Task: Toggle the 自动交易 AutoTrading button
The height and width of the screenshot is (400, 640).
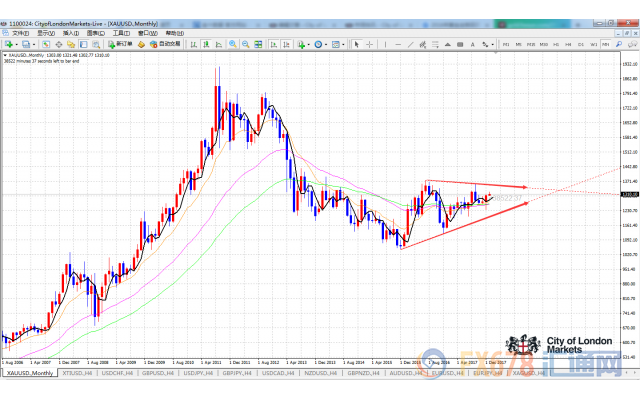Action: tap(165, 44)
